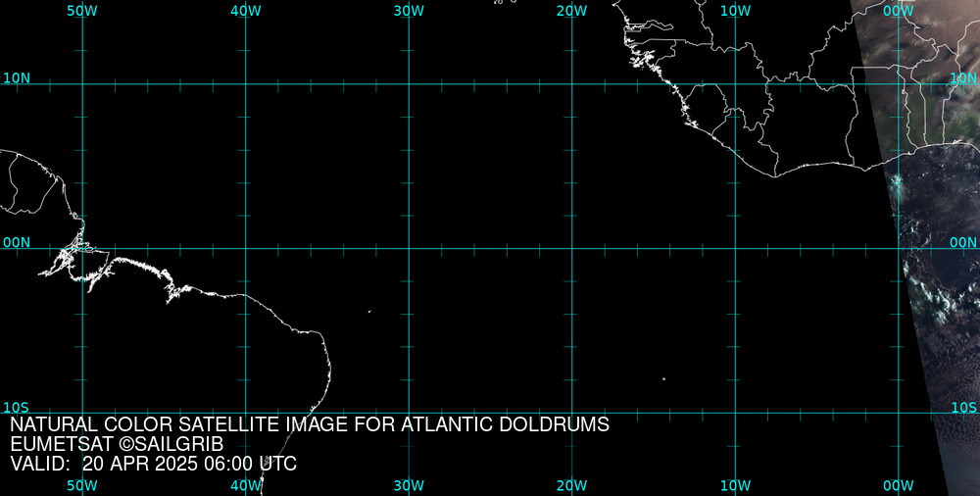Click the bottom 30W longitude label
The image size is (980, 496).
[x=409, y=486]
